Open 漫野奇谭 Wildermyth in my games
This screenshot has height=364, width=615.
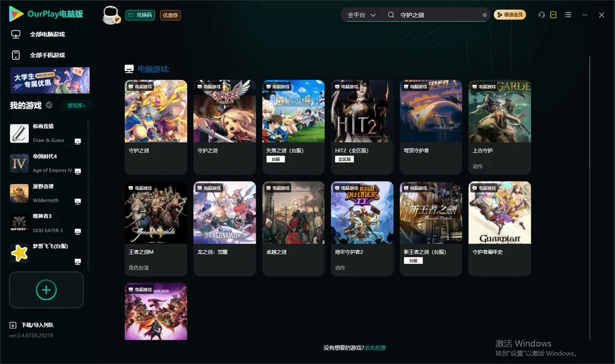click(x=46, y=193)
